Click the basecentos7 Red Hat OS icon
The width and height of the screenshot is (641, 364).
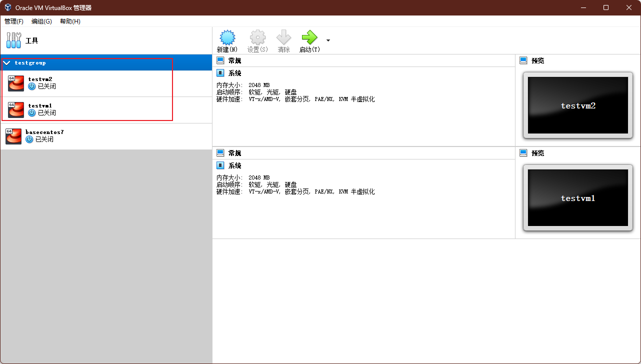pyautogui.click(x=13, y=136)
